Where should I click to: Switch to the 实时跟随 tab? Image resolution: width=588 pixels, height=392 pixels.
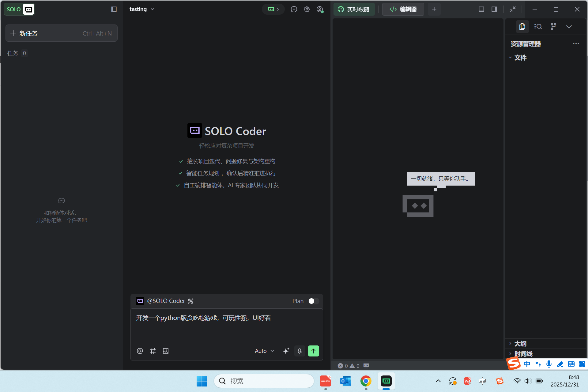(354, 9)
